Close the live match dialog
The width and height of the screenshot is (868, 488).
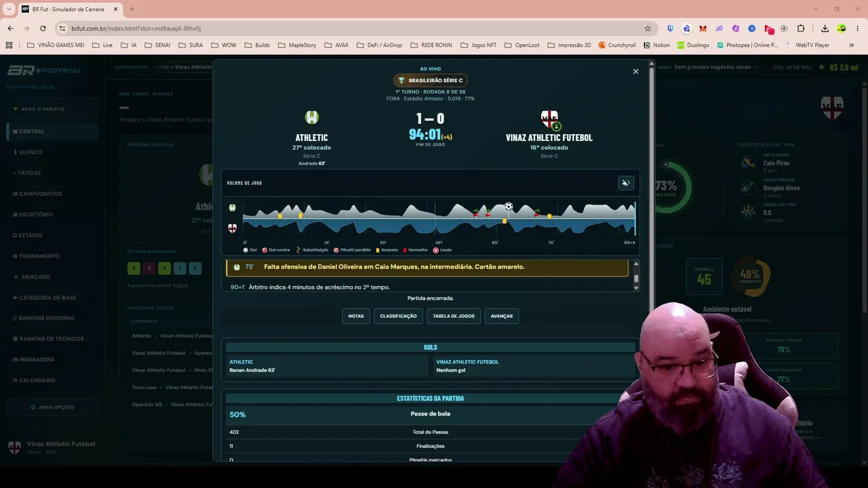pos(635,71)
